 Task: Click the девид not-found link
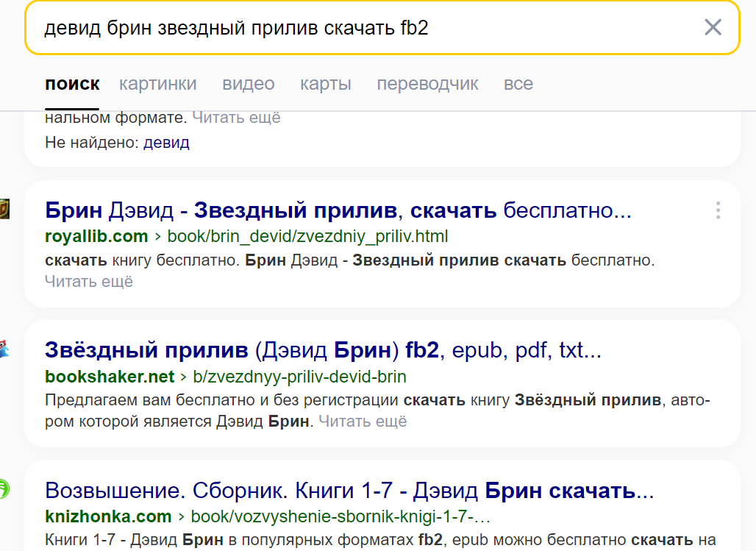[166, 142]
